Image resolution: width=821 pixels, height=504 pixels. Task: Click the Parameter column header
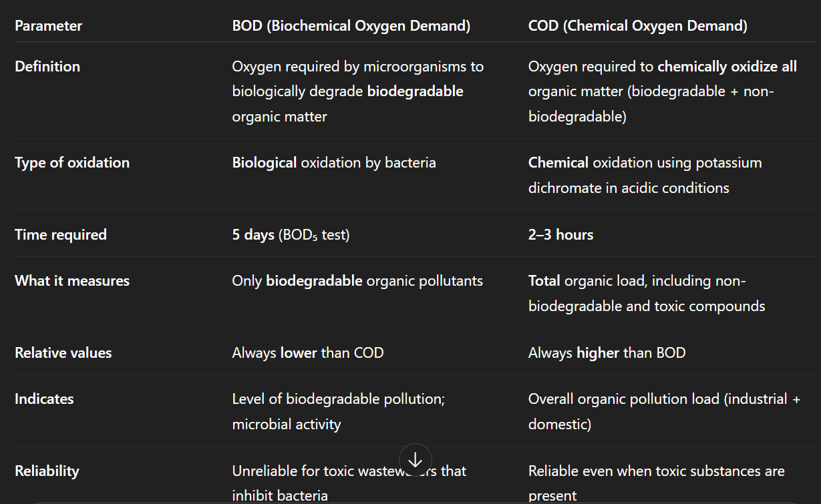tap(49, 26)
